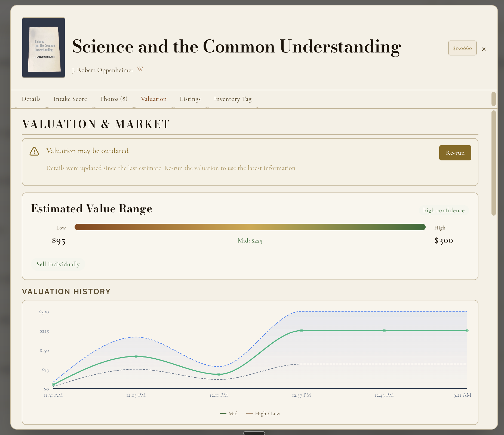This screenshot has height=435, width=504.
Task: Go to Photos (8) tab
Action: point(114,99)
